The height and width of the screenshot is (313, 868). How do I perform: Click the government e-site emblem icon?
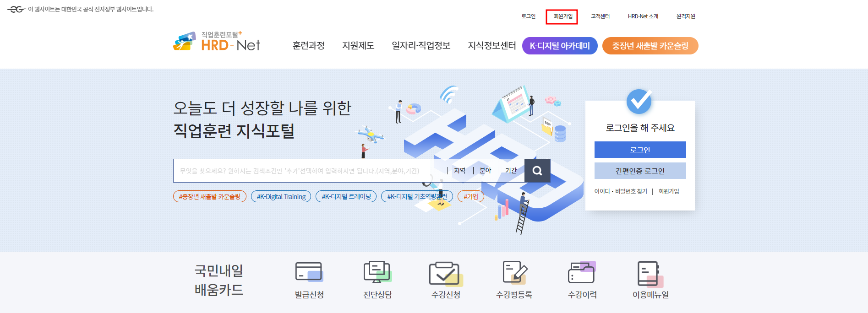coord(16,9)
